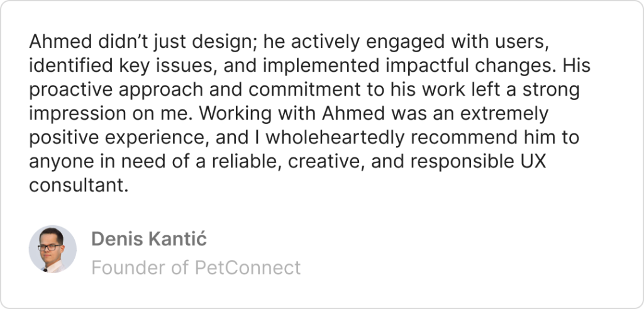Viewport: 644px width, 309px height.
Task: Click the word 'PetConnect' in the subtitle
Action: tap(248, 268)
